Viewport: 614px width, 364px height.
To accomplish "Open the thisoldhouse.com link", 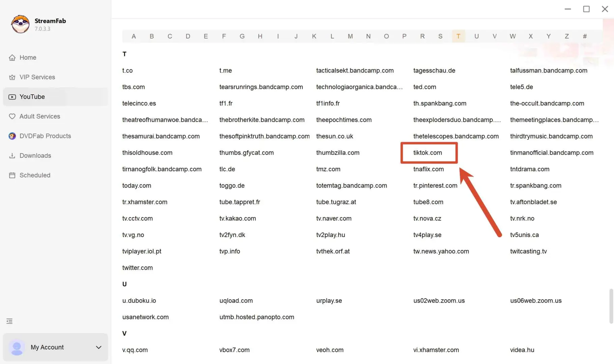I will 147,153.
